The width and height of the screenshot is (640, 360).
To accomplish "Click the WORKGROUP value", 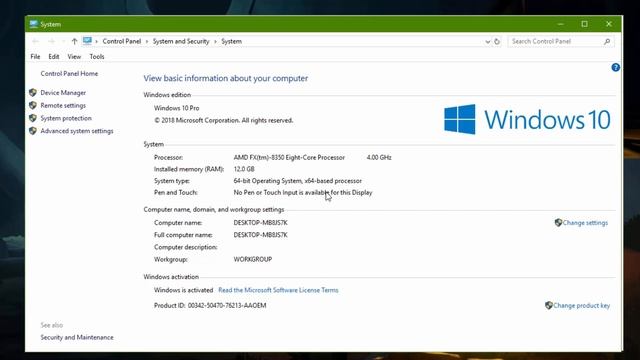I will pos(253,259).
